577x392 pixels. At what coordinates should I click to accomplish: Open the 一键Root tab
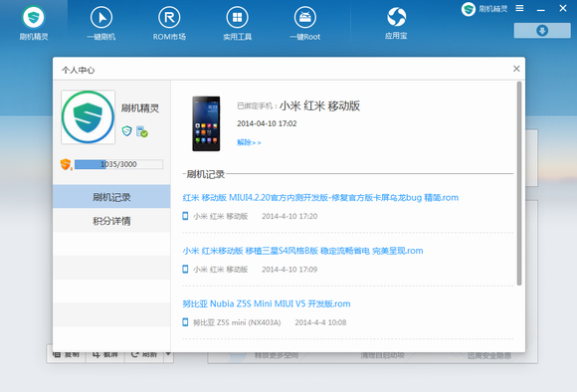(305, 23)
